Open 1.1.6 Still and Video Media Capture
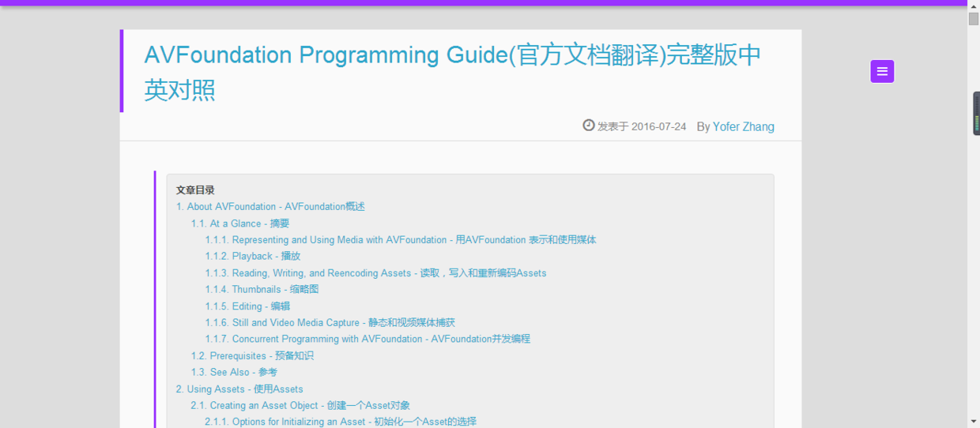Viewport: 980px width, 428px height. (330, 323)
